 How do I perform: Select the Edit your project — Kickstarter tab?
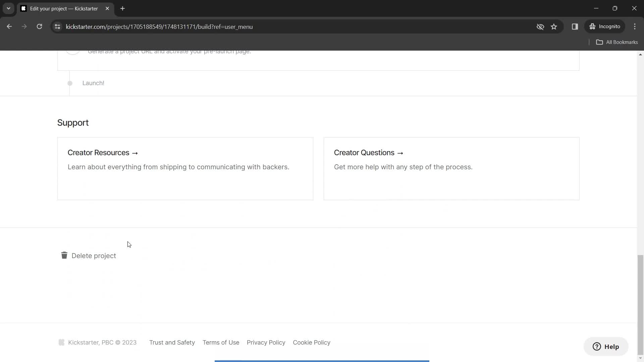pos(65,9)
